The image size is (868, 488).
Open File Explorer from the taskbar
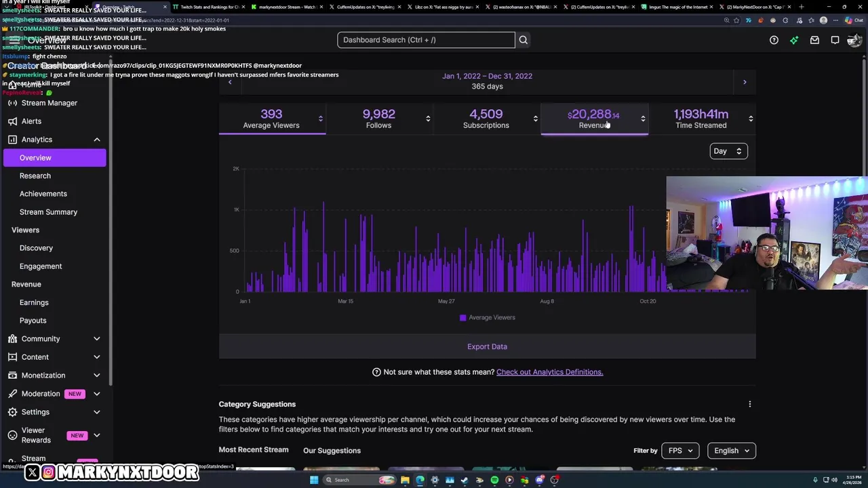[x=405, y=480]
